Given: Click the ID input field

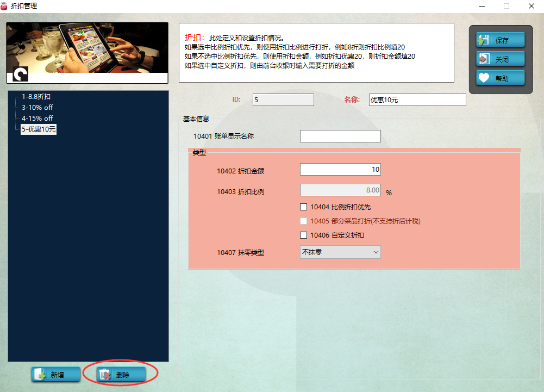Looking at the screenshot, I should tap(283, 99).
